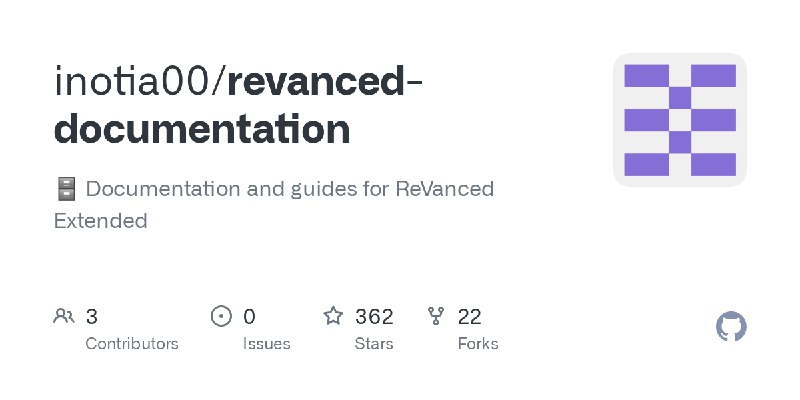Open the purple identicon avatar

click(680, 120)
